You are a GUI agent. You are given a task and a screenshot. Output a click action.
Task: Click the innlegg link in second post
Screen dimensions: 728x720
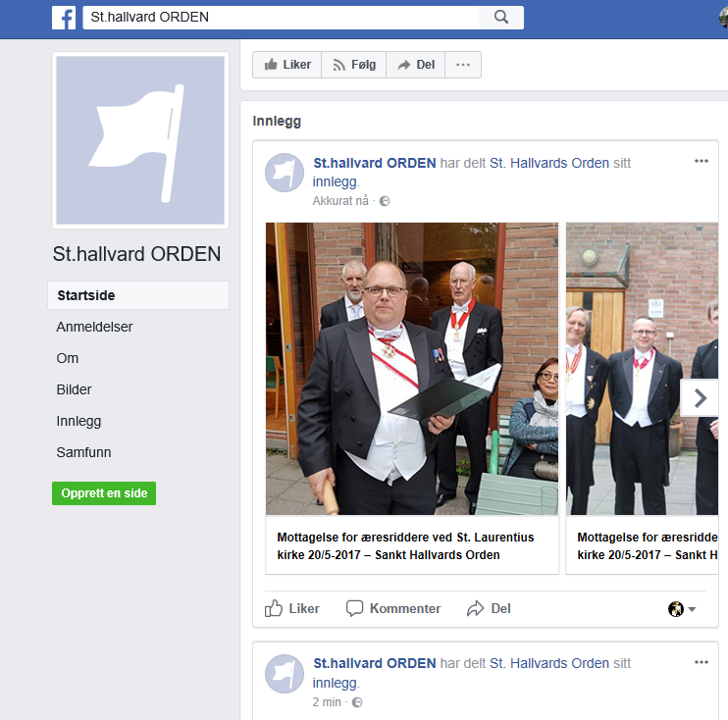coord(335,683)
